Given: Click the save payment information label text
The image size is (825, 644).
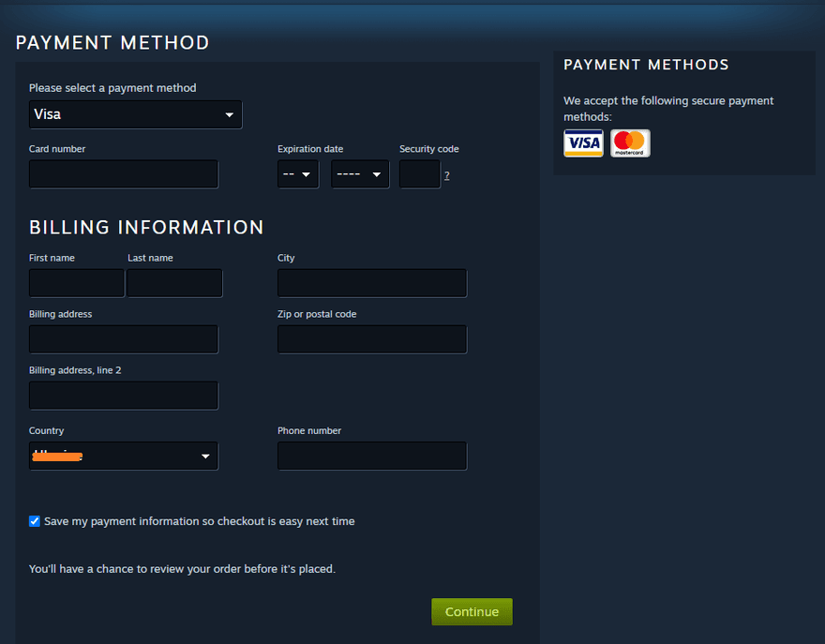Looking at the screenshot, I should click(x=199, y=521).
